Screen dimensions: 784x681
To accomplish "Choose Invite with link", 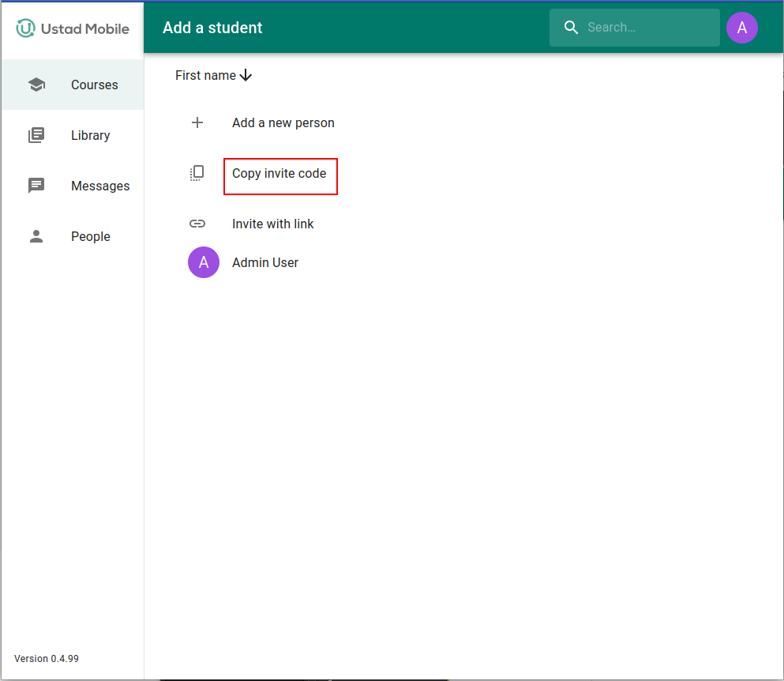I will (272, 224).
